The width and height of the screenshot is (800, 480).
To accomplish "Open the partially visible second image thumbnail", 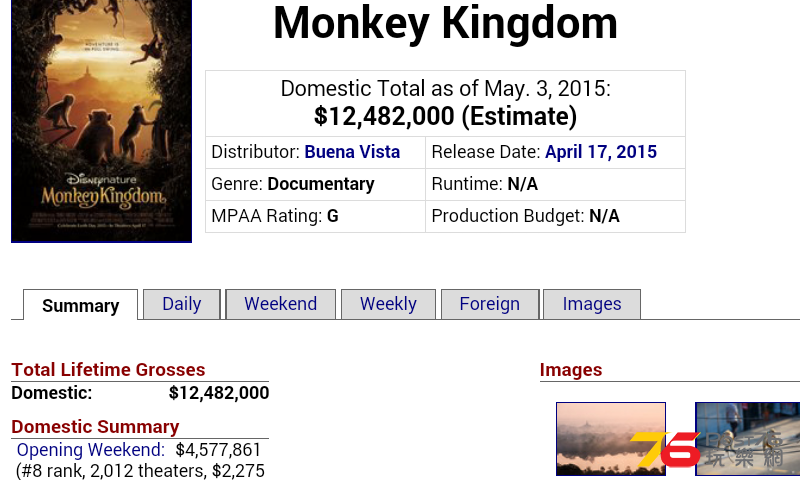I will (747, 439).
